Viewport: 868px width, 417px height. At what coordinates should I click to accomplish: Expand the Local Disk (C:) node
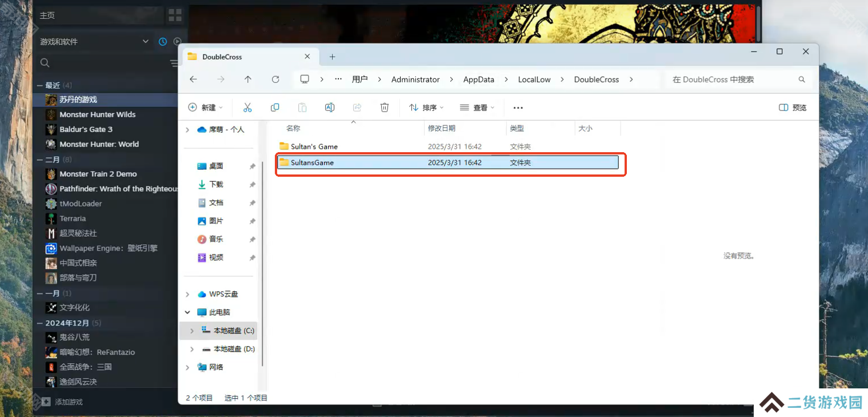pyautogui.click(x=192, y=331)
